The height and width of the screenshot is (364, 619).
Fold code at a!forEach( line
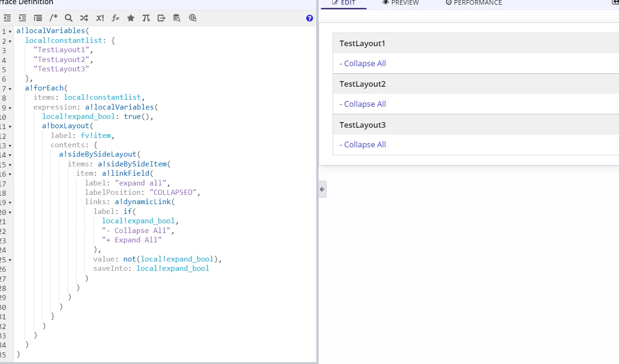[10, 89]
